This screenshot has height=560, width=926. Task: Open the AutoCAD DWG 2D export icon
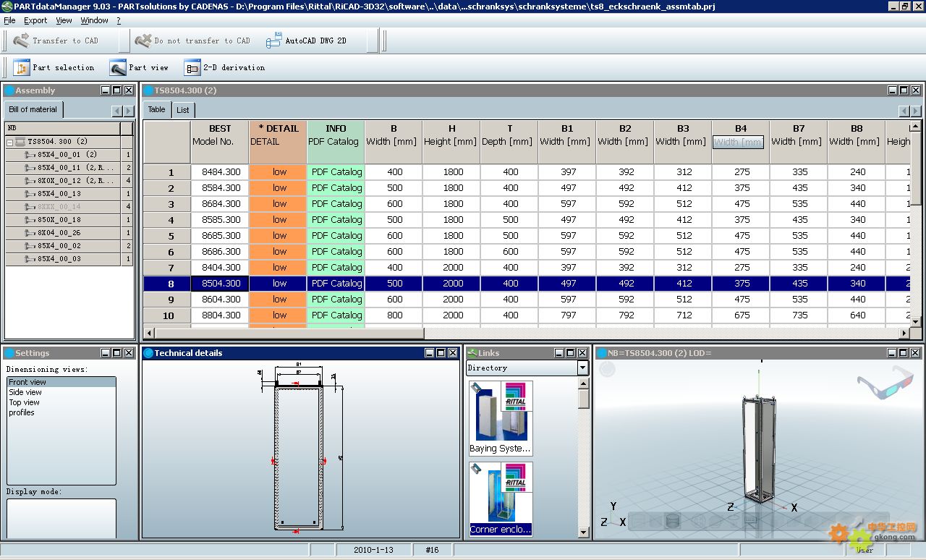pyautogui.click(x=273, y=41)
